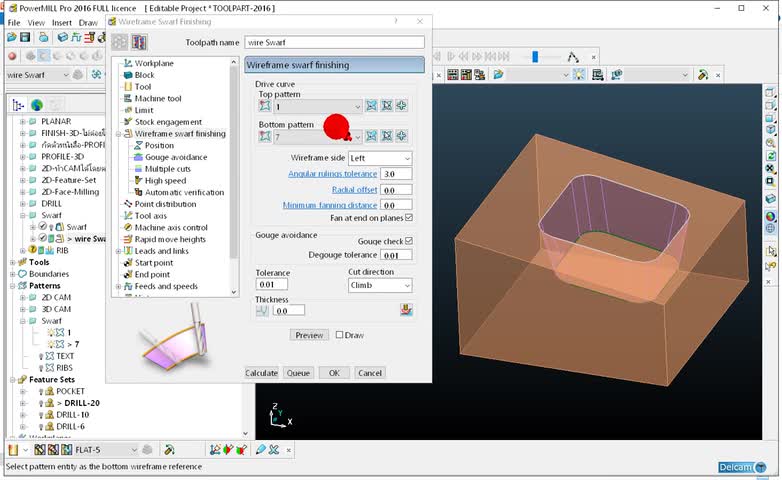Open the Minimum fanning distance link
The image size is (782, 480).
330,205
